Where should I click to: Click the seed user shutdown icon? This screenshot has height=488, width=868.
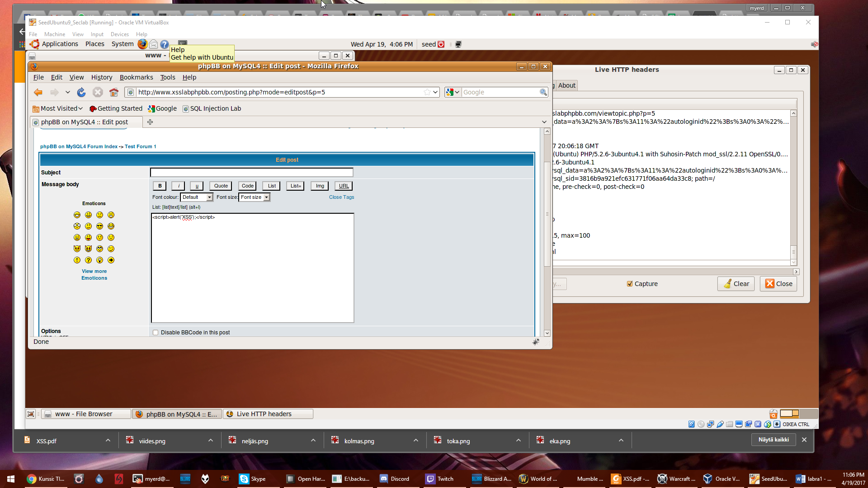tap(441, 44)
